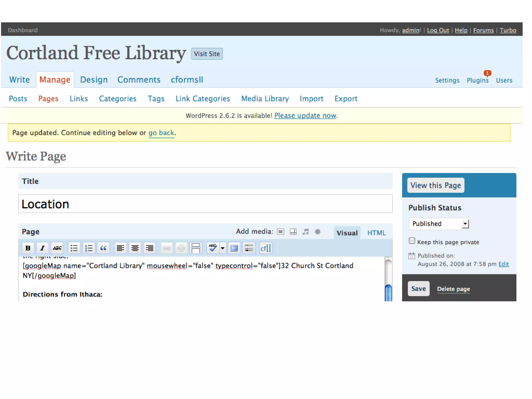Toggle the spellchecker ABC checkmark icon
This screenshot has height=399, width=532.
coord(213,248)
